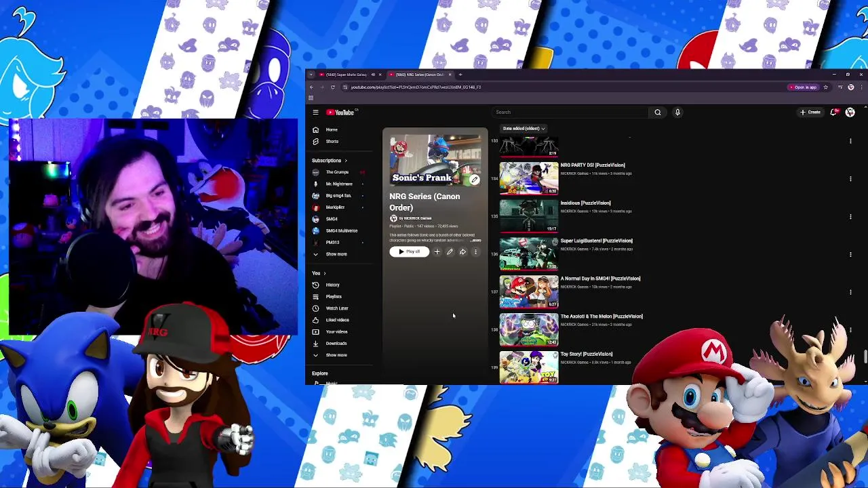Screen dimensions: 868x488
Task: Open playlist more options three-dot menu
Action: click(475, 252)
